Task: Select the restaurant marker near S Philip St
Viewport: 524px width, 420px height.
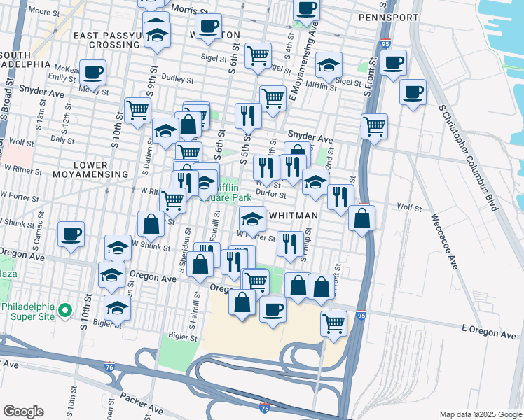Action: [x=291, y=247]
